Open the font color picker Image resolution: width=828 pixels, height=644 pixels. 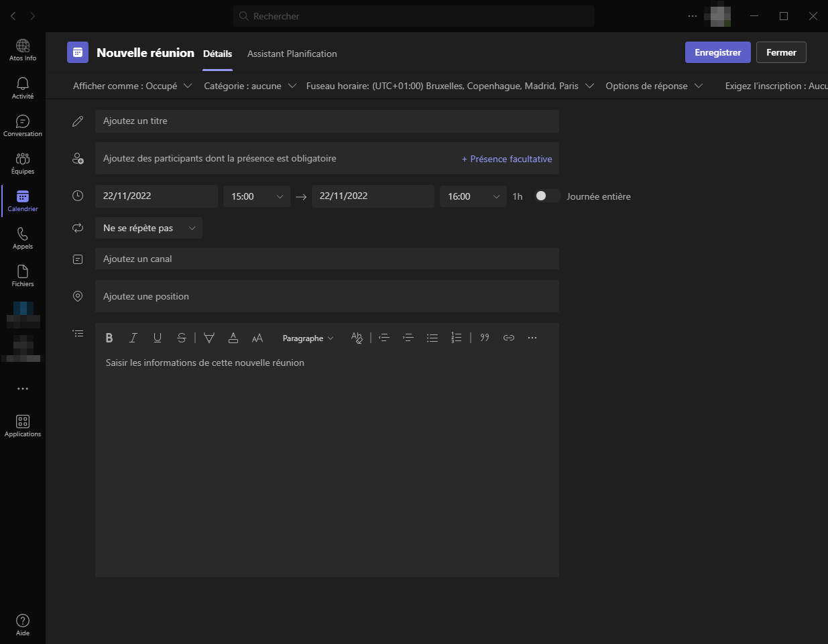point(233,338)
